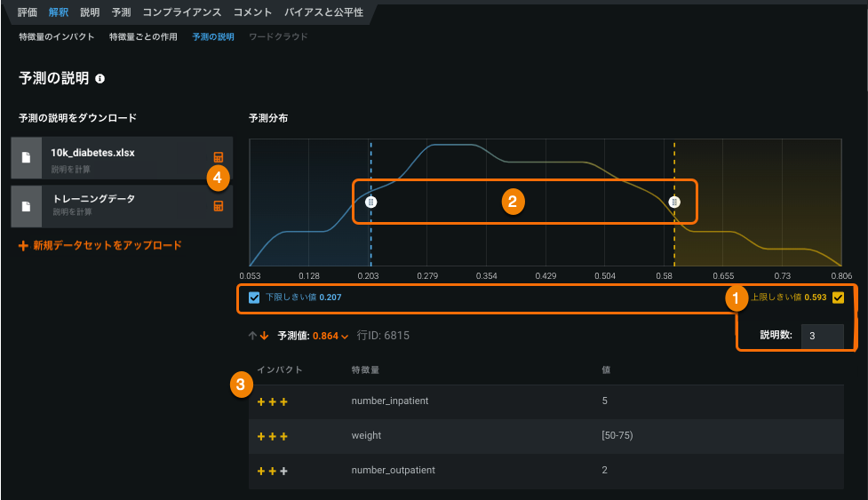Click the up arrow next to 予測値

252,337
